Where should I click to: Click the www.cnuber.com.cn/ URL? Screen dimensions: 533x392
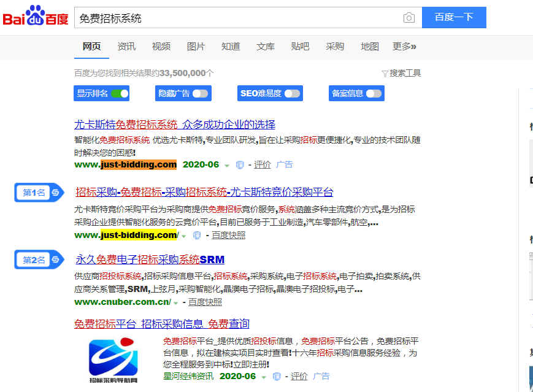(123, 302)
